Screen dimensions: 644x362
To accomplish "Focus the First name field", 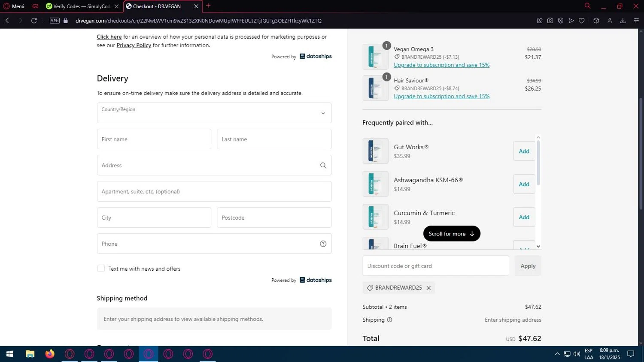I will [x=154, y=139].
